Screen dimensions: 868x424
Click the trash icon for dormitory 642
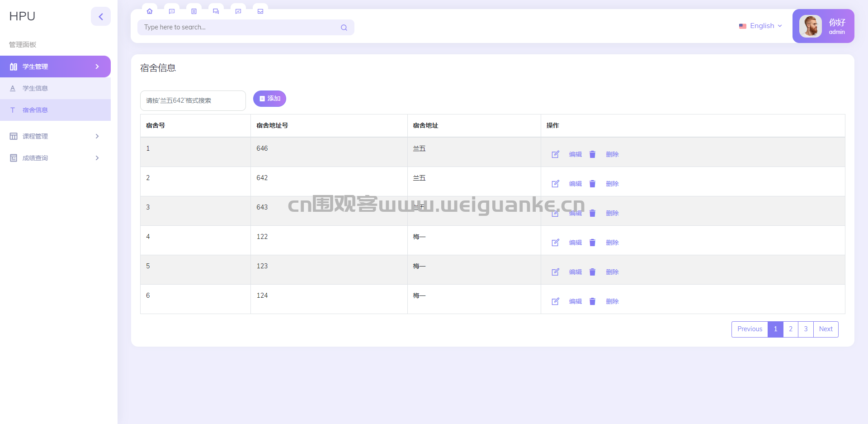tap(593, 184)
